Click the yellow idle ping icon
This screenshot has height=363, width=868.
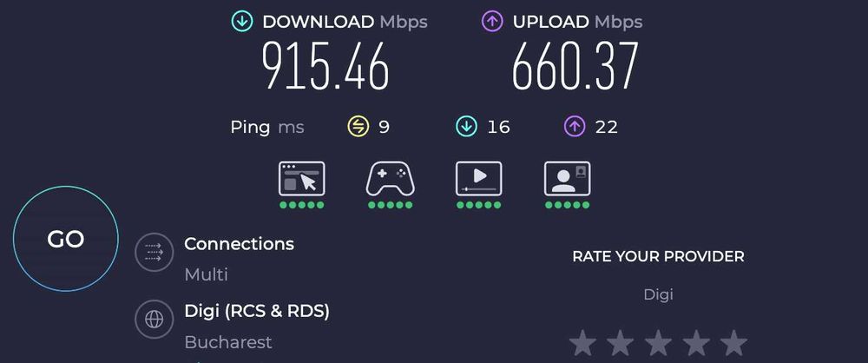pos(358,127)
